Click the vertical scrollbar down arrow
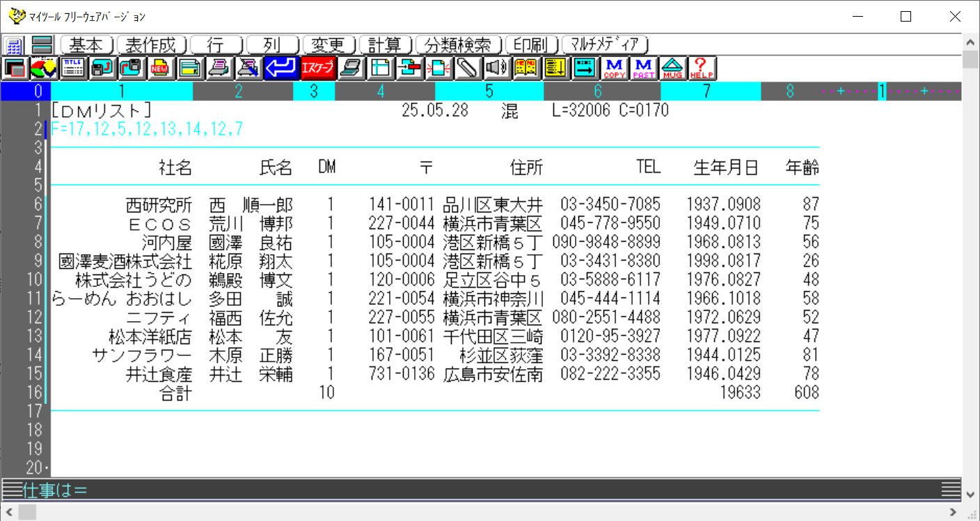Viewport: 980px width, 521px height. click(x=971, y=494)
